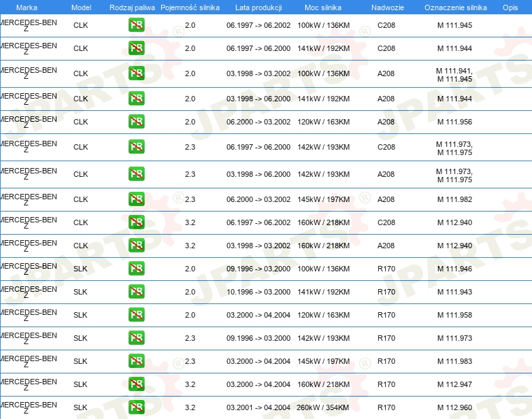Click the SLK model in the M 112.947 row
This screenshot has width=532, height=419.
click(80, 384)
